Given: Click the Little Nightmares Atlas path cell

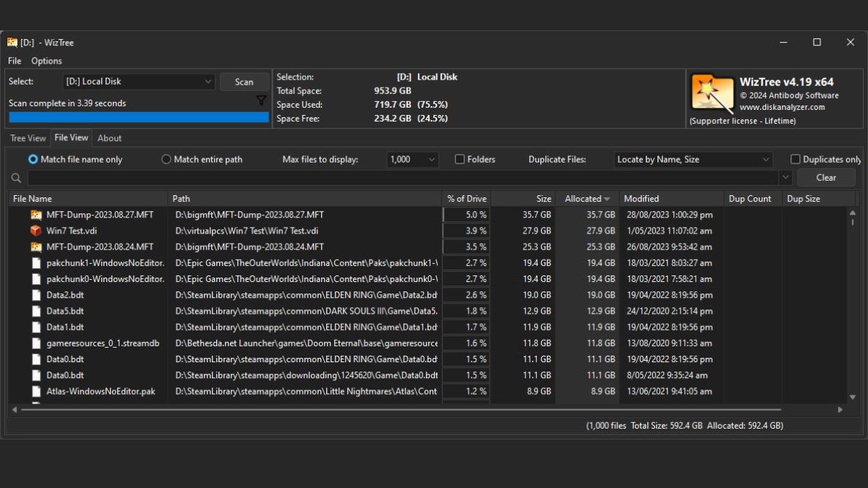Looking at the screenshot, I should coord(307,391).
